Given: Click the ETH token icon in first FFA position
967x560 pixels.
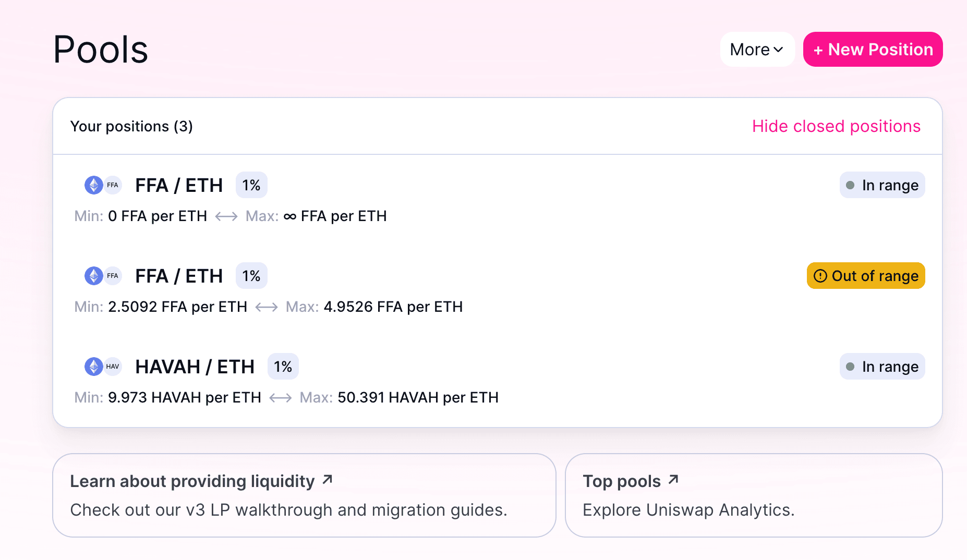Looking at the screenshot, I should coord(94,185).
